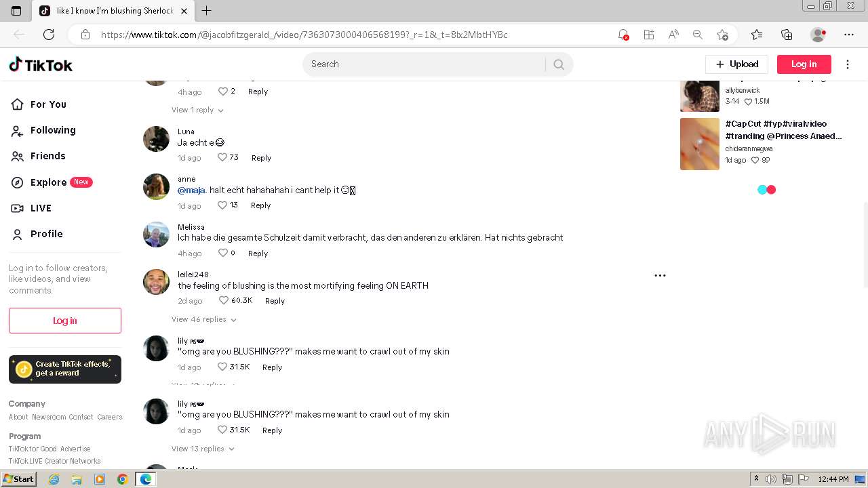Click Melissa's profile avatar
The image size is (868, 488).
coord(156,235)
